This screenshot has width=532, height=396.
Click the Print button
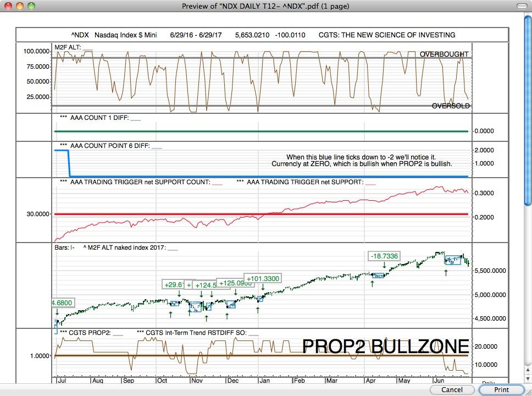tap(501, 389)
